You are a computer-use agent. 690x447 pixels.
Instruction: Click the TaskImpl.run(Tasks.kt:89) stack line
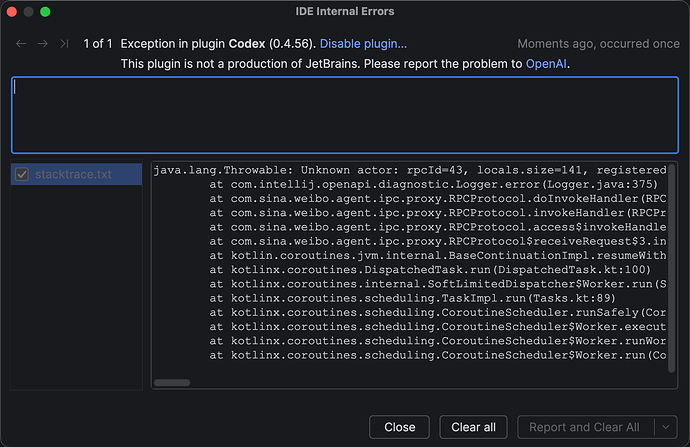(412, 298)
